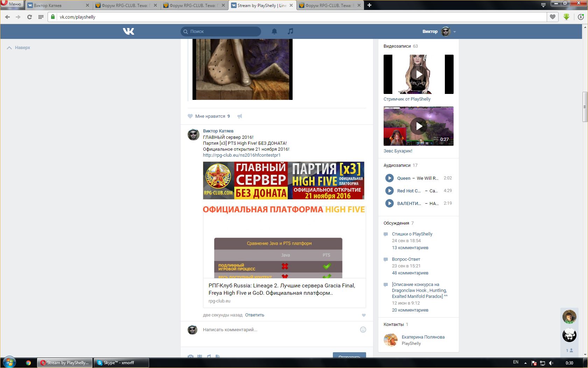This screenshot has height=368, width=588.
Task: Open '13 комментариев' link
Action: [410, 248]
